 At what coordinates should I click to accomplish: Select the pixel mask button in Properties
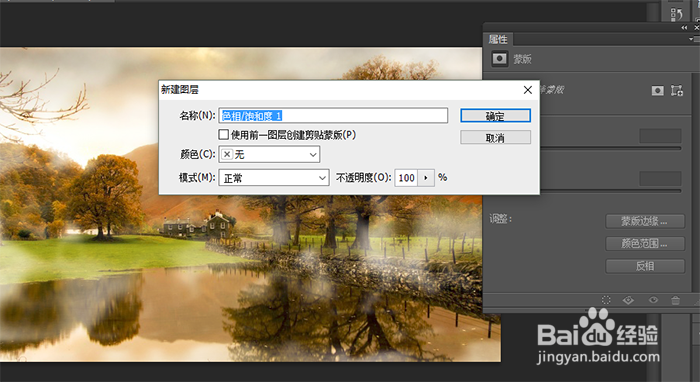pyautogui.click(x=657, y=91)
